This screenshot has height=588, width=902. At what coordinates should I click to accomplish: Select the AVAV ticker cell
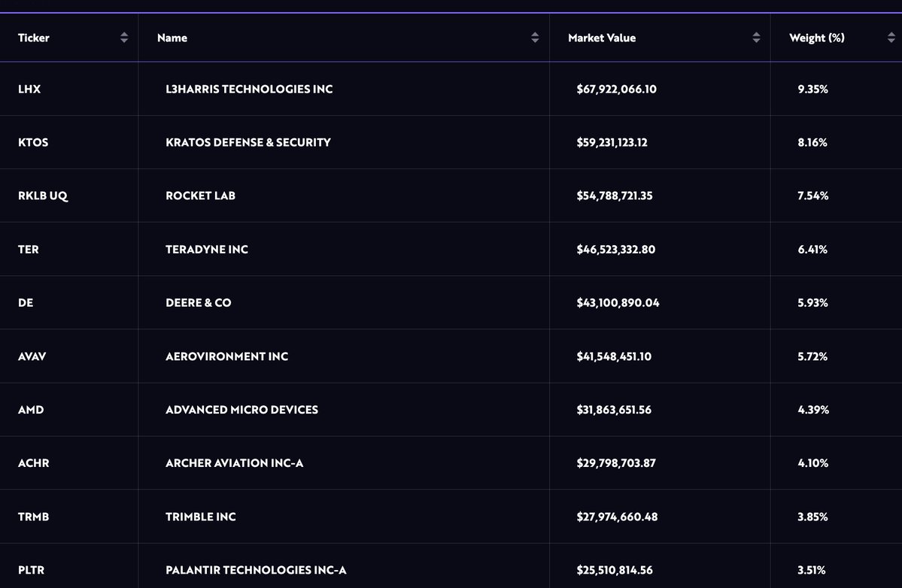(32, 356)
